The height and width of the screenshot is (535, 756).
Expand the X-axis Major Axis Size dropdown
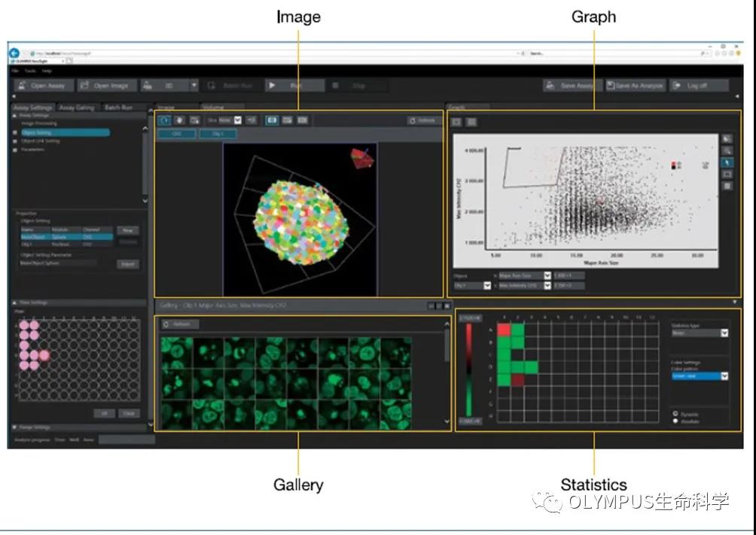point(547,276)
